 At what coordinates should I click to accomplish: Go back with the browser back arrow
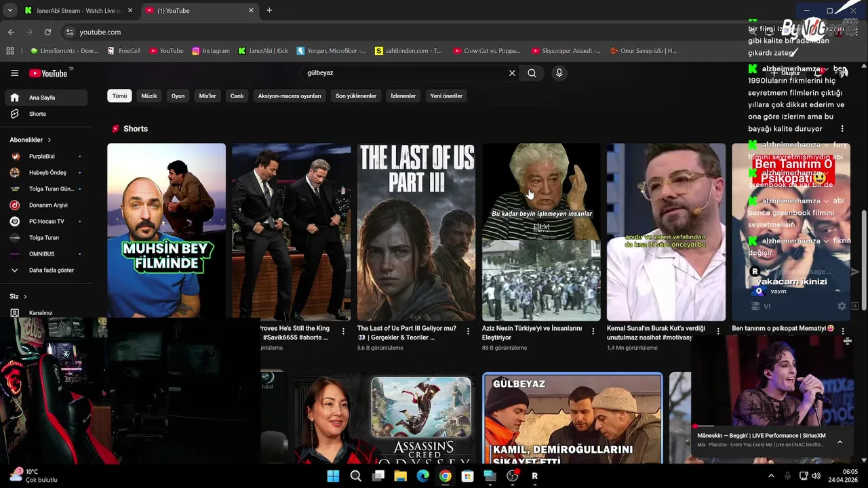coord(11,32)
